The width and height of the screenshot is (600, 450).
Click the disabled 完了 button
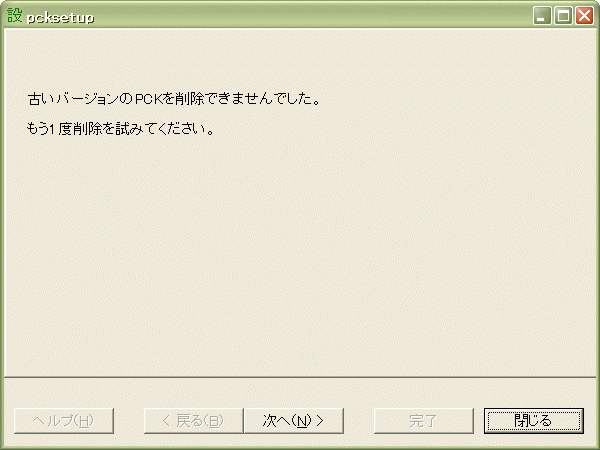point(424,421)
